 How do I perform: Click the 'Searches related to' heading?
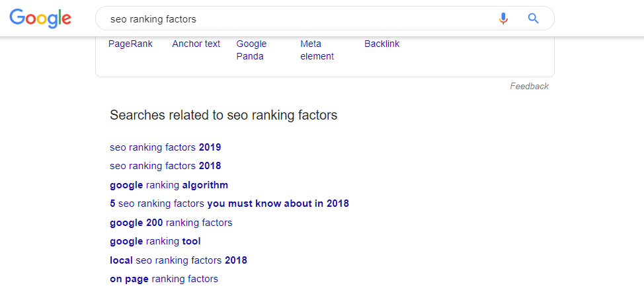point(223,115)
